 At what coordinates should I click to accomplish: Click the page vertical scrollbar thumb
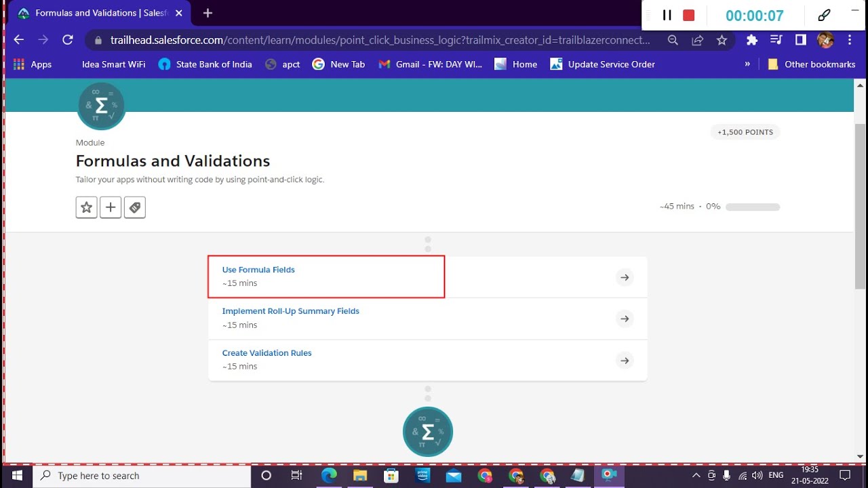(860, 207)
